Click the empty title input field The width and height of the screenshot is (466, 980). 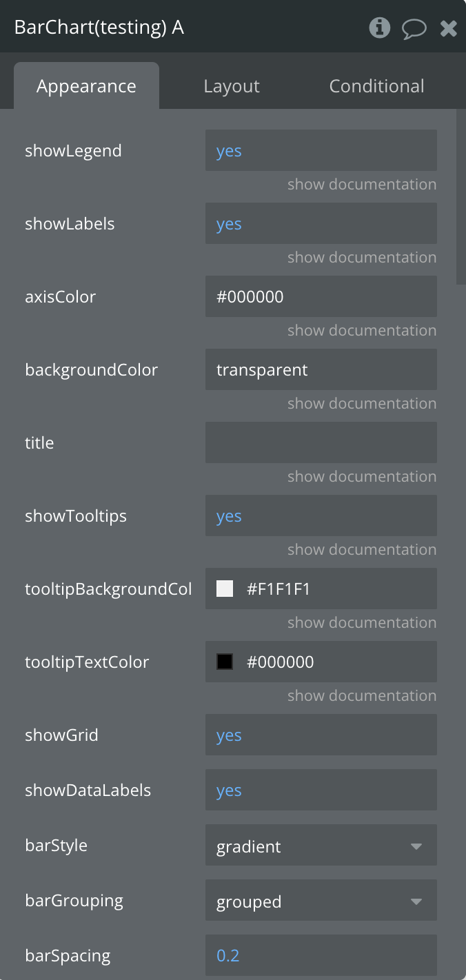(x=321, y=442)
